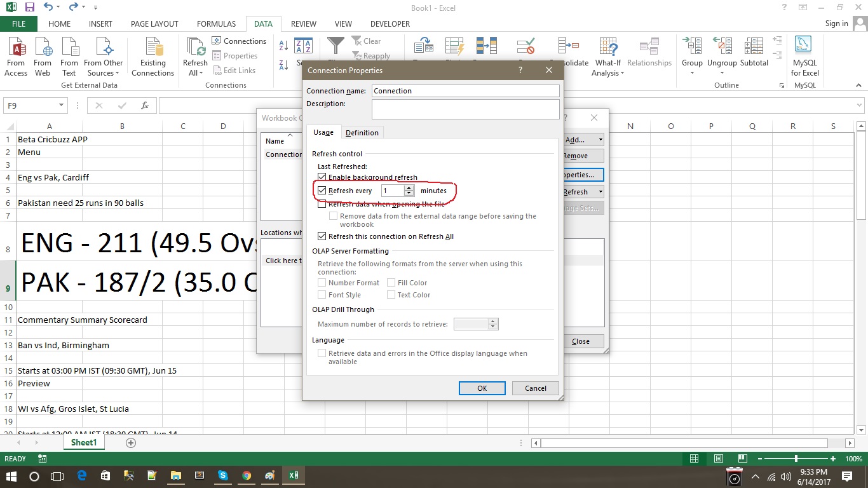
Task: Click the Connection name input field
Action: (x=466, y=91)
